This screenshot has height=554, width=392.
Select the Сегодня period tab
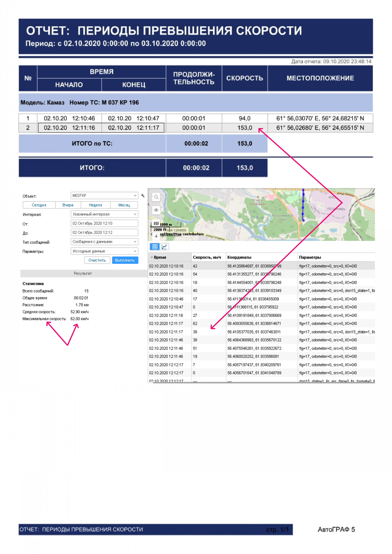pos(39,205)
